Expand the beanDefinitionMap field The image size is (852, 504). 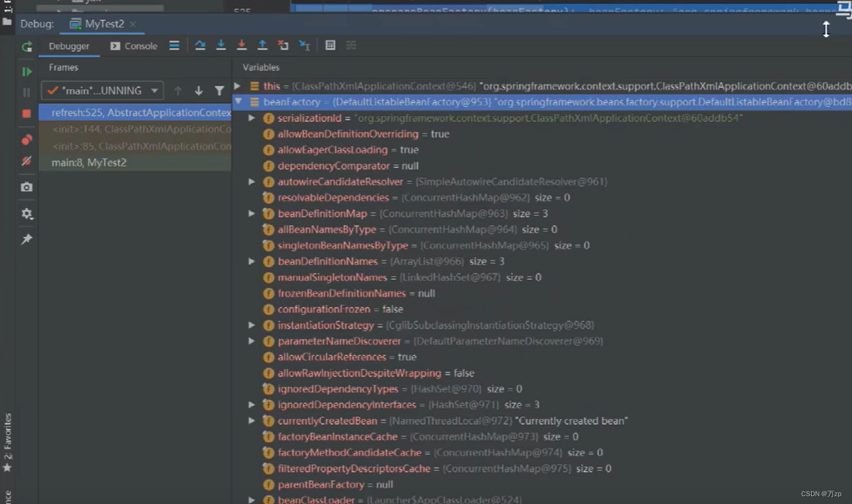251,214
